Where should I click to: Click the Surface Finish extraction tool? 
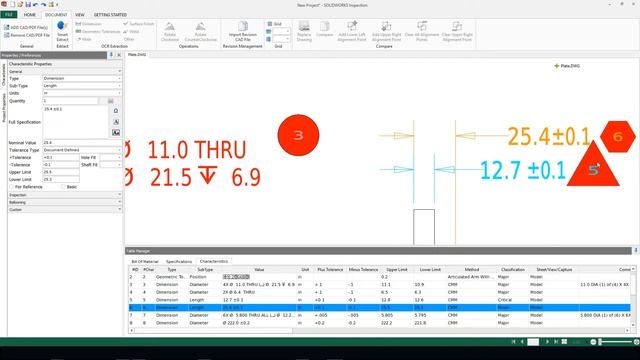(x=138, y=24)
